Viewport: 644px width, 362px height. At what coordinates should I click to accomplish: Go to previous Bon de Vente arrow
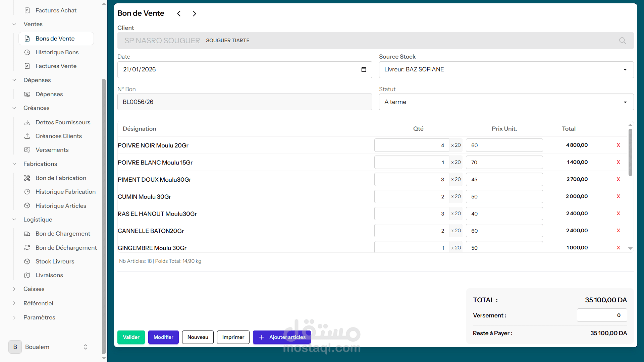tap(179, 13)
